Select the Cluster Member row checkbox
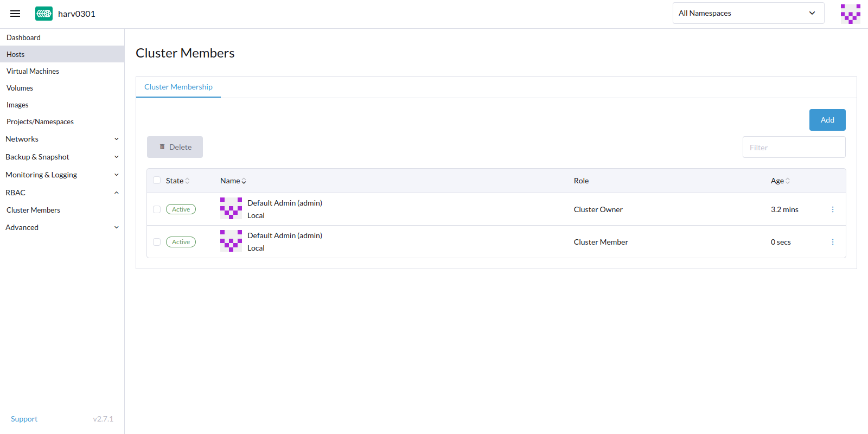The width and height of the screenshot is (868, 434). (x=157, y=242)
